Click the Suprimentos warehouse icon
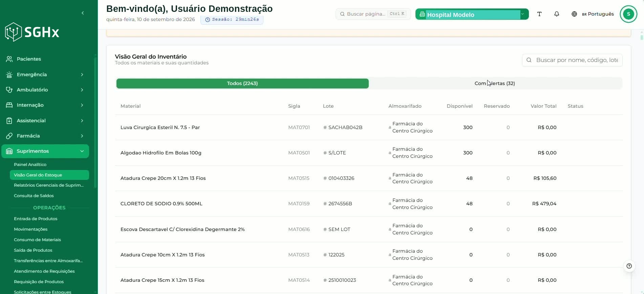Image resolution: width=644 pixels, height=294 pixels. click(9, 151)
